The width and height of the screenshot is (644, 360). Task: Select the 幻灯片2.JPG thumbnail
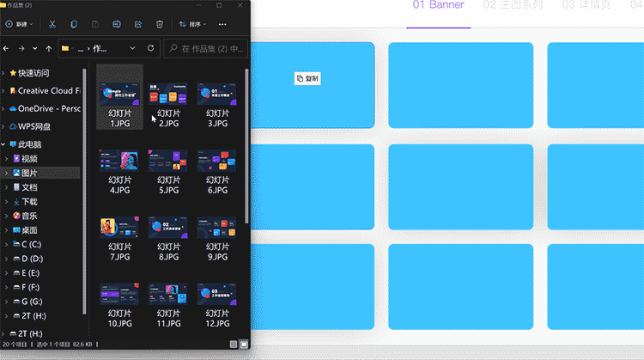pos(168,95)
